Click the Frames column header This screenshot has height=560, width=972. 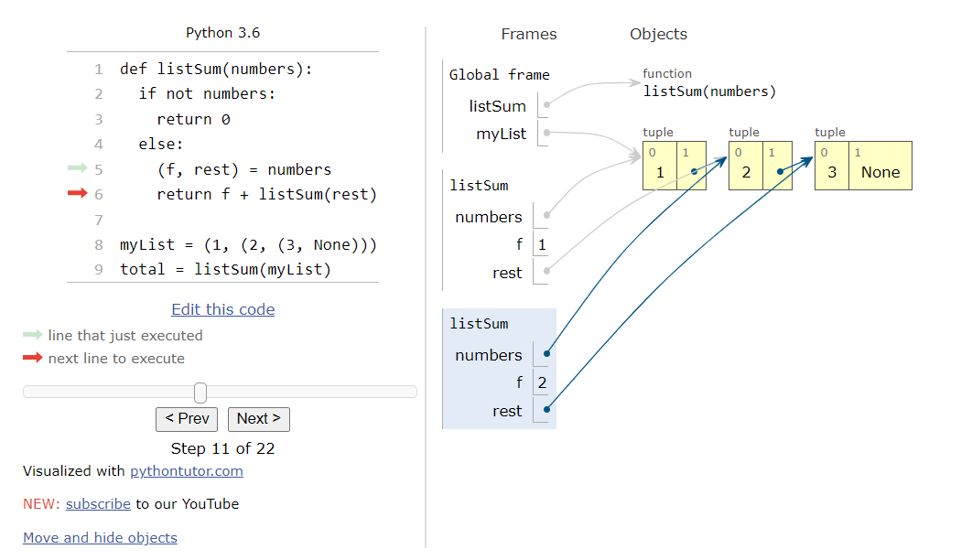pyautogui.click(x=529, y=34)
